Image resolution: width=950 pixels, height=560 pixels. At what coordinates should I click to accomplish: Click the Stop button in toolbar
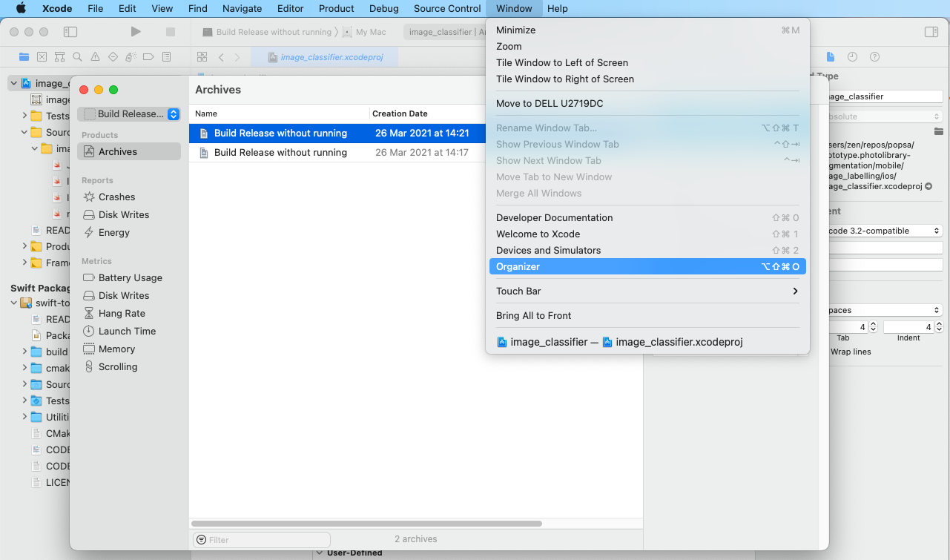[170, 32]
